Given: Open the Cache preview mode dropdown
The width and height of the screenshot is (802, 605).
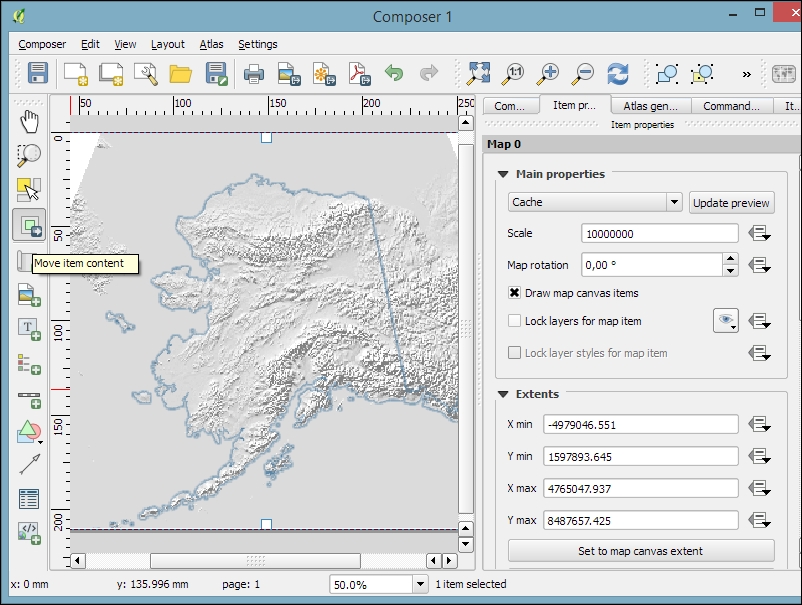Looking at the screenshot, I should click(x=676, y=202).
